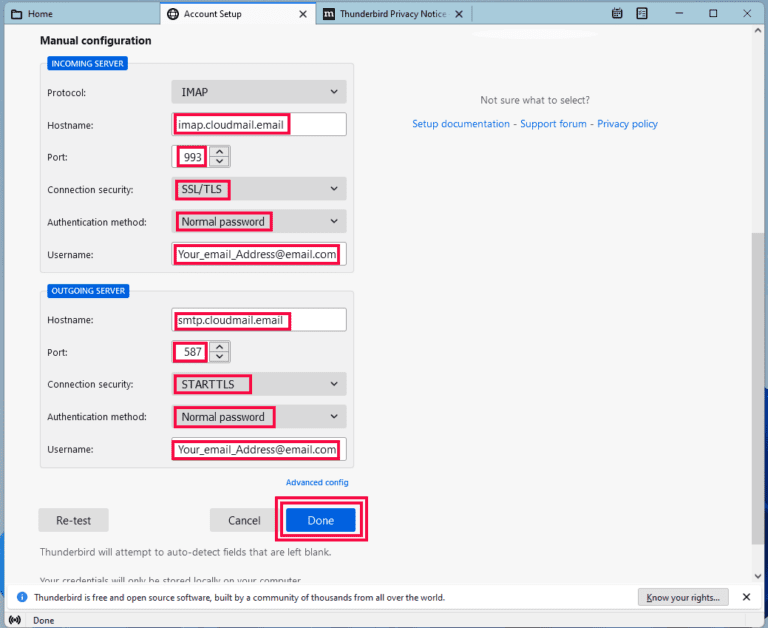The width and height of the screenshot is (768, 628).
Task: Increase the incoming port value
Action: click(219, 152)
